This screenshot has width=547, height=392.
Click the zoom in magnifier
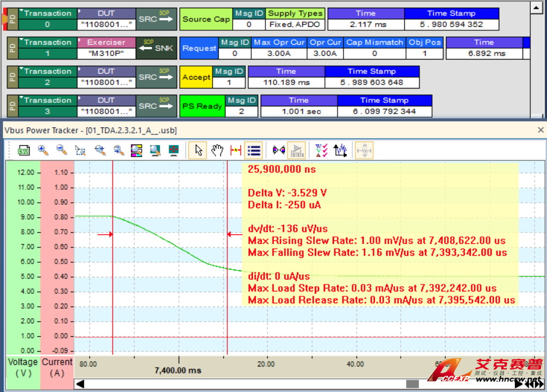coord(43,150)
